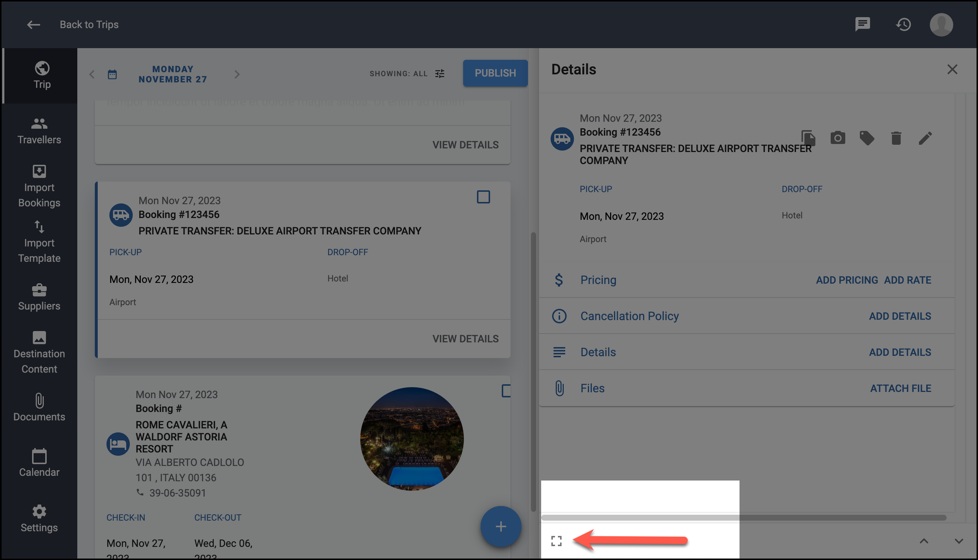
Task: Go to previous day chevron
Action: click(92, 74)
